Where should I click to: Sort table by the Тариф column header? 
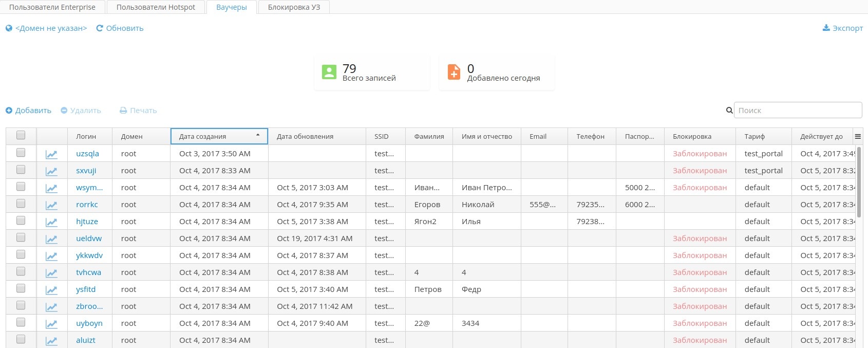coord(754,137)
